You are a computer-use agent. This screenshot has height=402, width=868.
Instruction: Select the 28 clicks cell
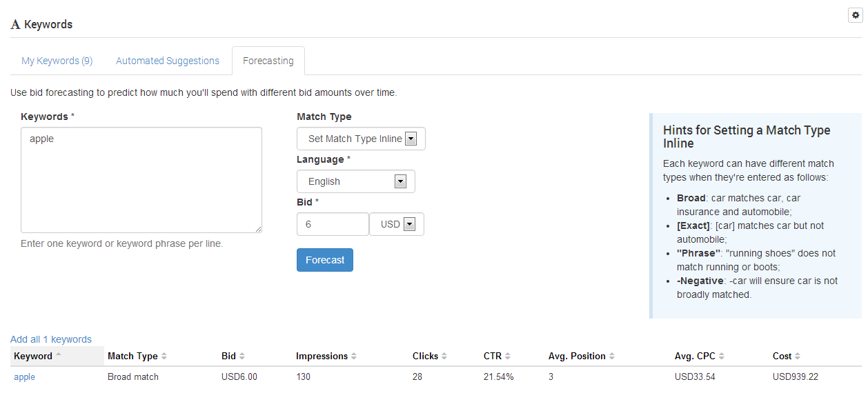click(417, 377)
